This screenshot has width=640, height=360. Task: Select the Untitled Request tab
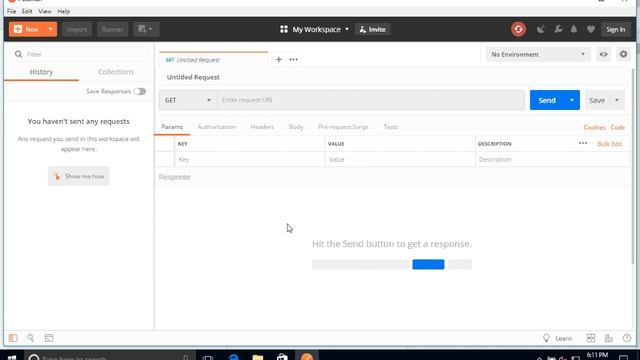[x=213, y=60]
